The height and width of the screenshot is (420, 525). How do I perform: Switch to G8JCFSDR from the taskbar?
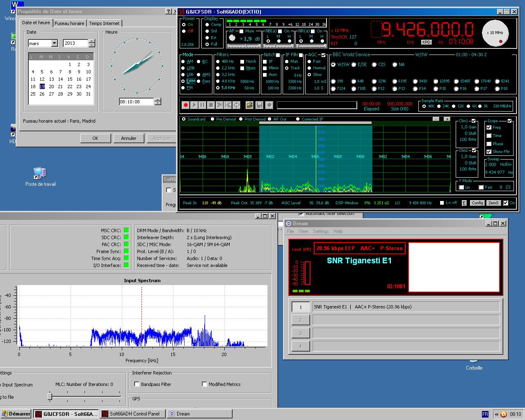tap(66, 414)
